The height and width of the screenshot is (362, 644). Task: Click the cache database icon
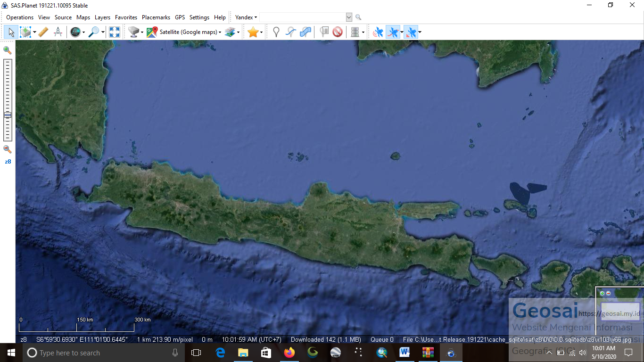coord(355,32)
